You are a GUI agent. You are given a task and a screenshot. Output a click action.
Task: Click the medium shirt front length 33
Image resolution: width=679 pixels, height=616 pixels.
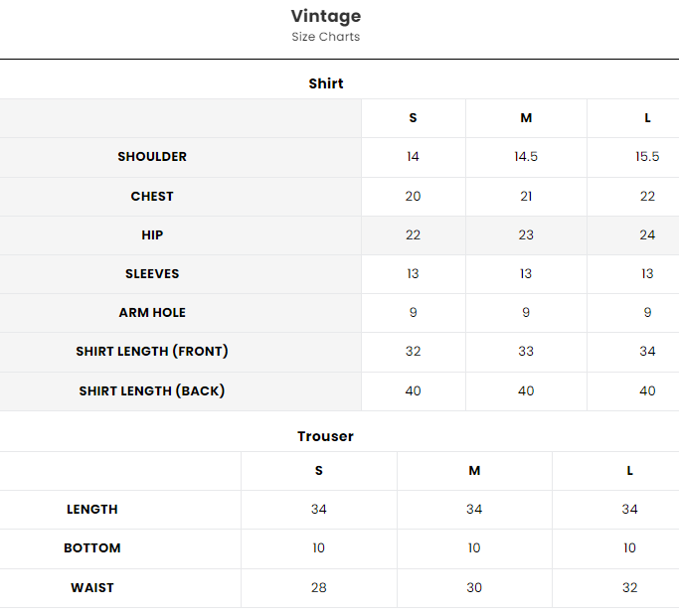(526, 352)
